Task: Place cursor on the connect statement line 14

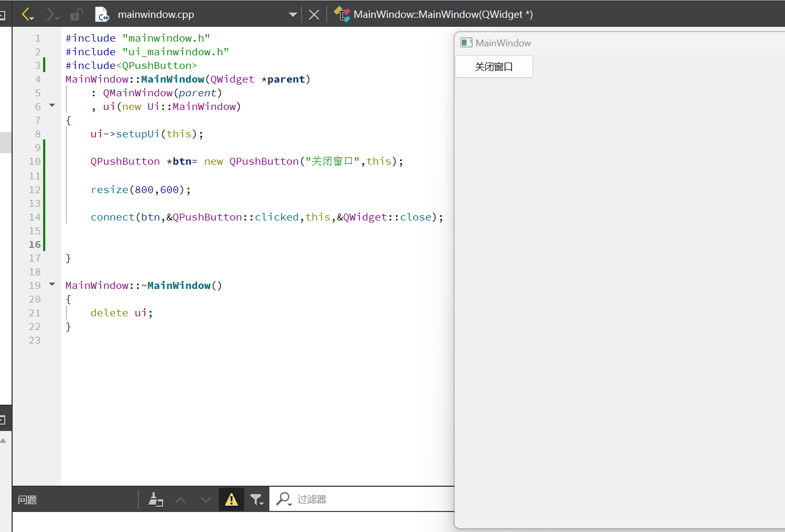Action: click(267, 217)
